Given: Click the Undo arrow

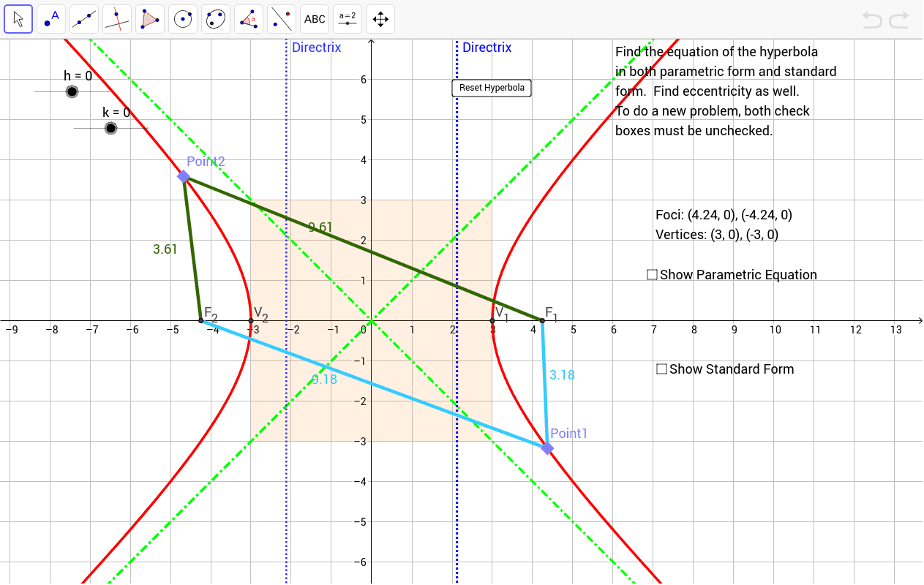Looking at the screenshot, I should (x=872, y=20).
